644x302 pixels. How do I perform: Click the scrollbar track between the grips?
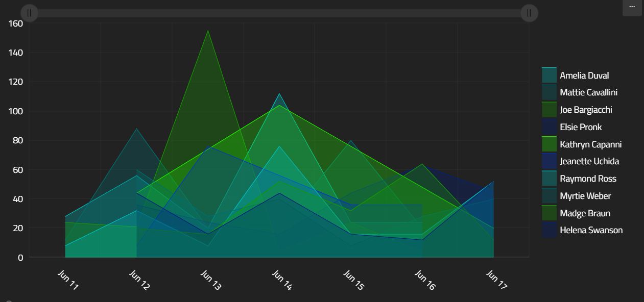tap(279, 13)
